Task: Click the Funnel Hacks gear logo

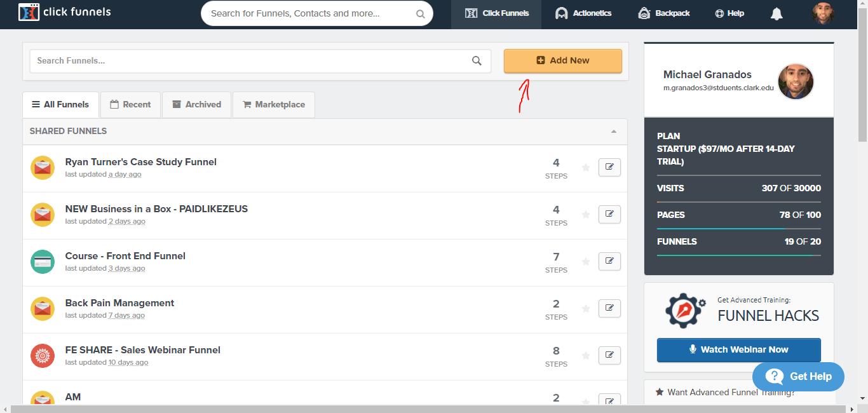Action: click(685, 309)
